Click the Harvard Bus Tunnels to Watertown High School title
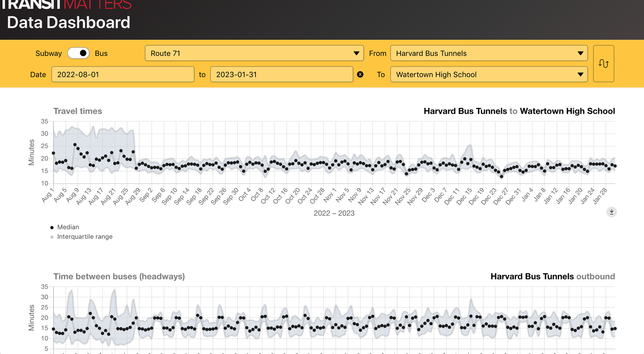Viewport: 644px width, 354px height. pos(519,111)
